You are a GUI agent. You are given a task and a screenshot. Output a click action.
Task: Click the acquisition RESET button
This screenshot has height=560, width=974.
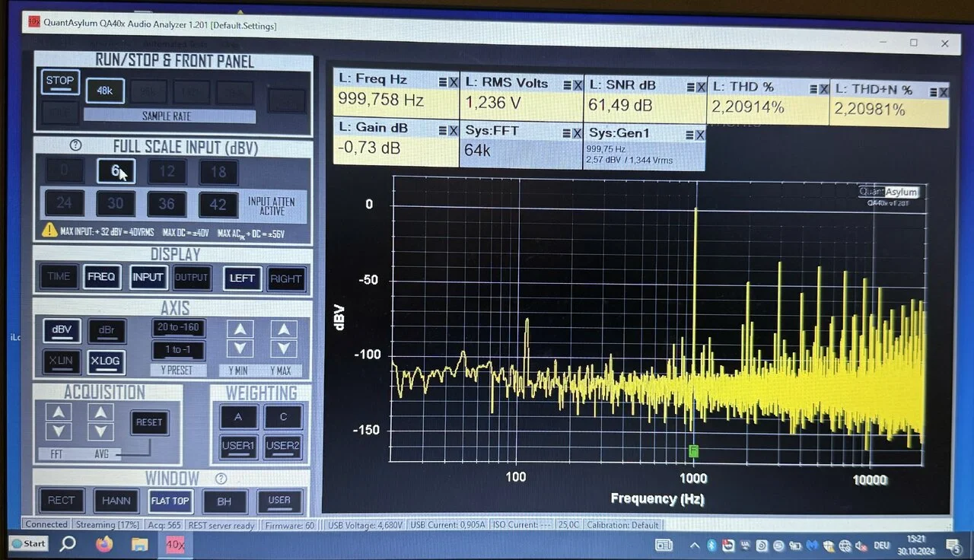pos(149,422)
